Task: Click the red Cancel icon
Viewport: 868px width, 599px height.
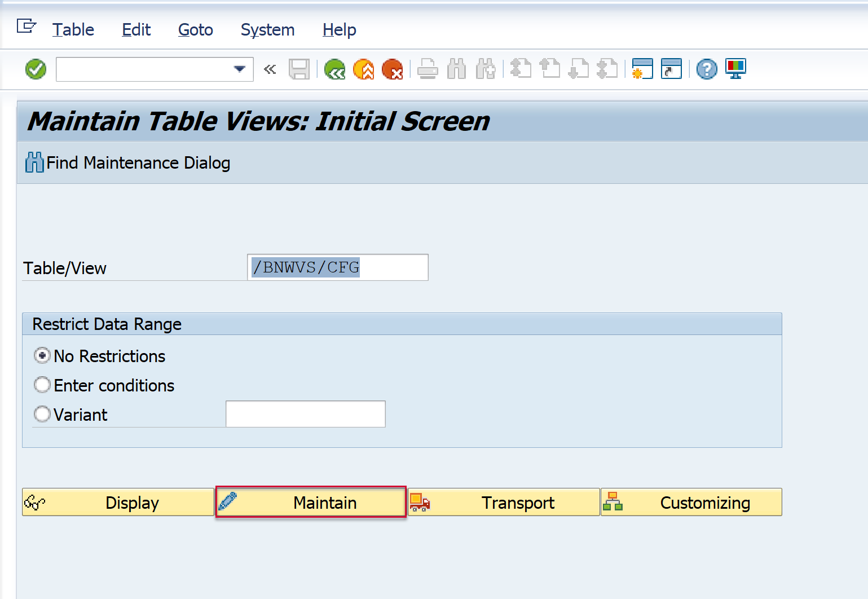Action: 392,69
